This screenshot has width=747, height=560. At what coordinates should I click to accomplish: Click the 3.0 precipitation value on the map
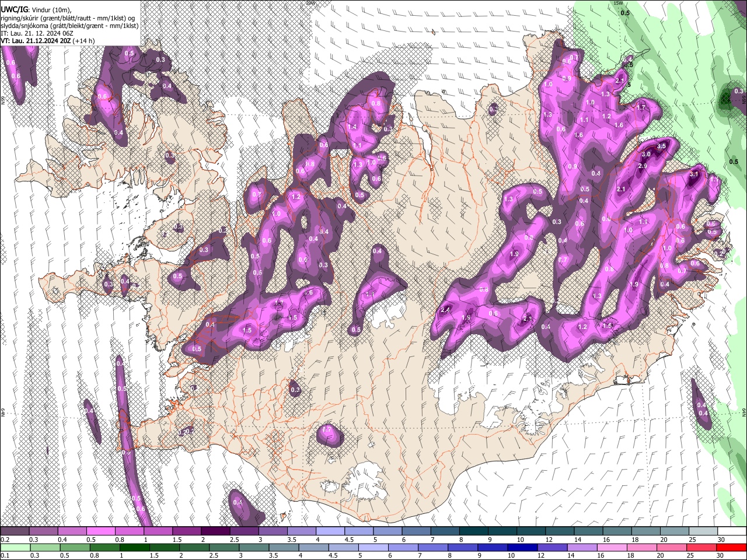[x=646, y=155]
